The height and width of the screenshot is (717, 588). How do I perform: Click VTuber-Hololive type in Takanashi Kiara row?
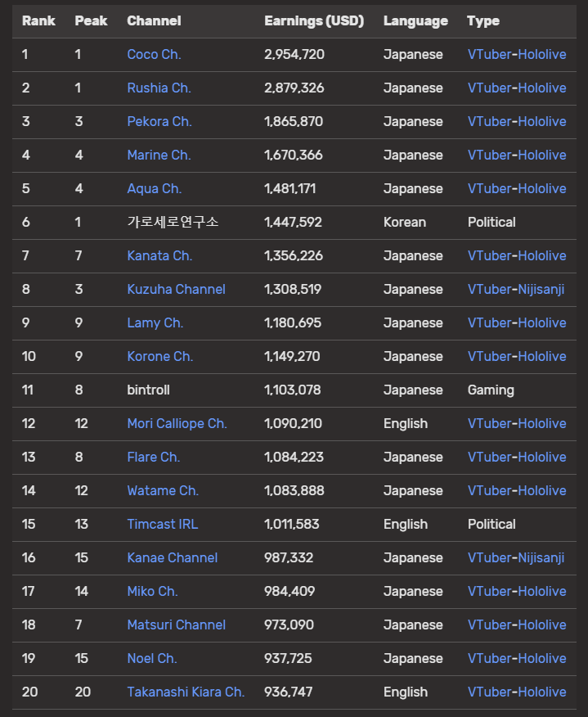click(x=517, y=692)
